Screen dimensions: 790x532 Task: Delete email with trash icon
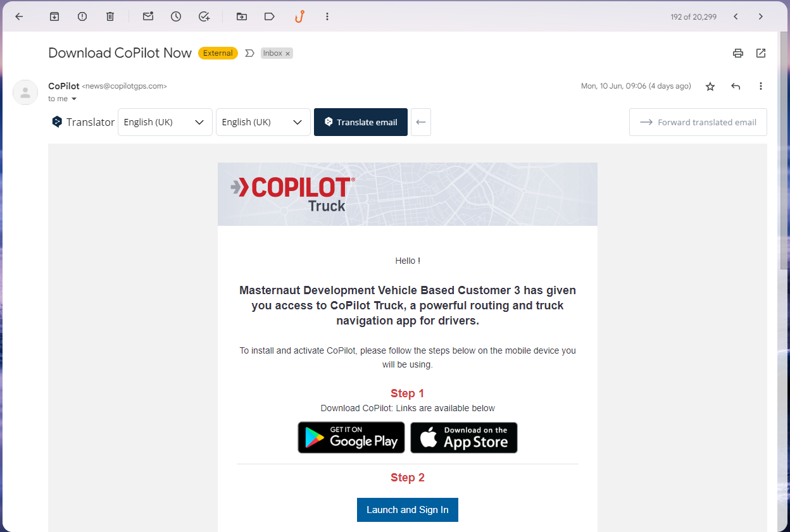[x=110, y=16]
